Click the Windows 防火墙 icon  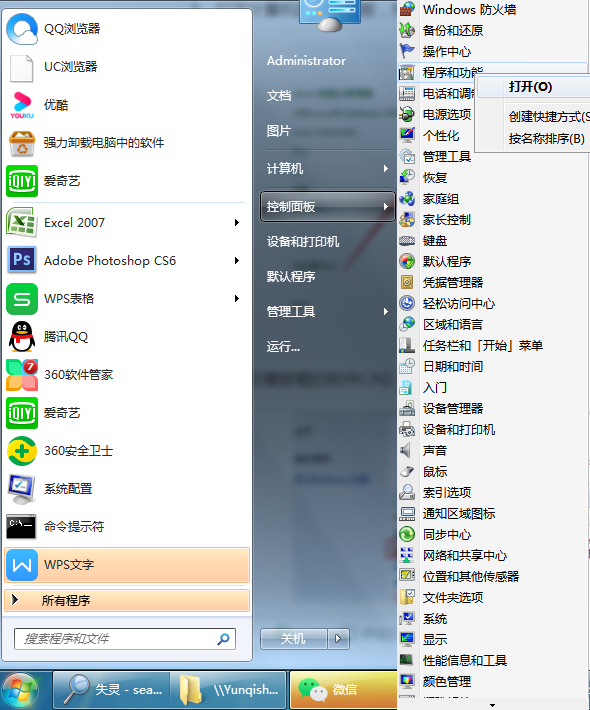coord(407,9)
